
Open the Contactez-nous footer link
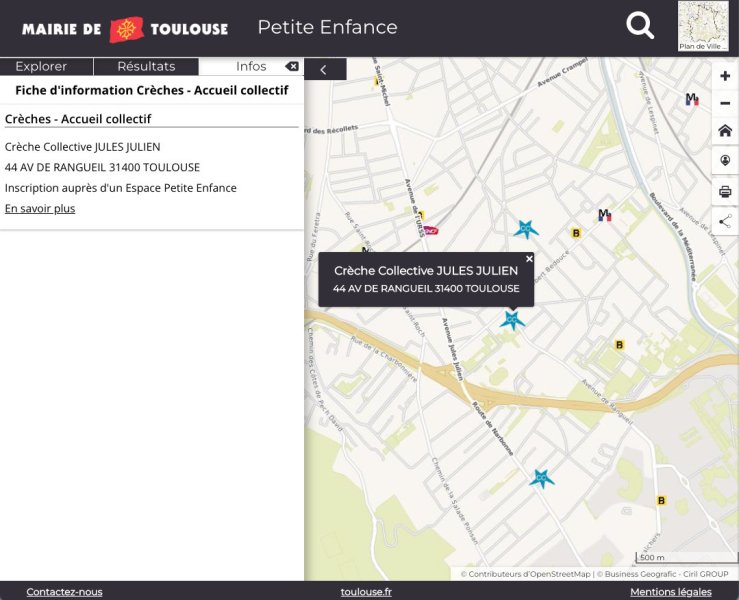point(64,592)
